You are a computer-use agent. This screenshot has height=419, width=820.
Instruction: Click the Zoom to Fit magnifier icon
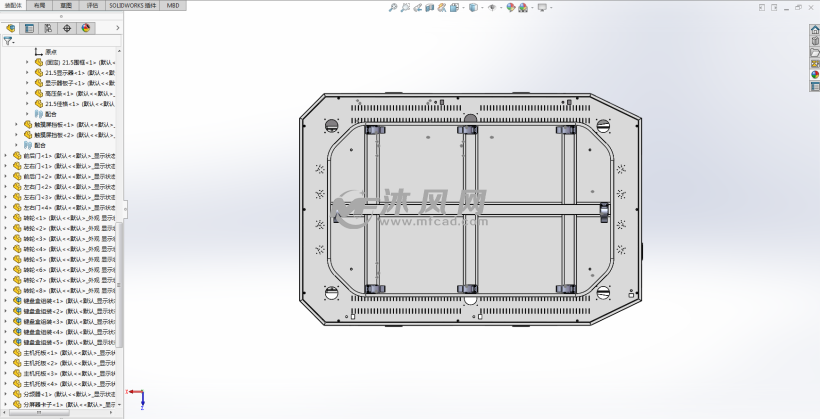click(x=393, y=7)
